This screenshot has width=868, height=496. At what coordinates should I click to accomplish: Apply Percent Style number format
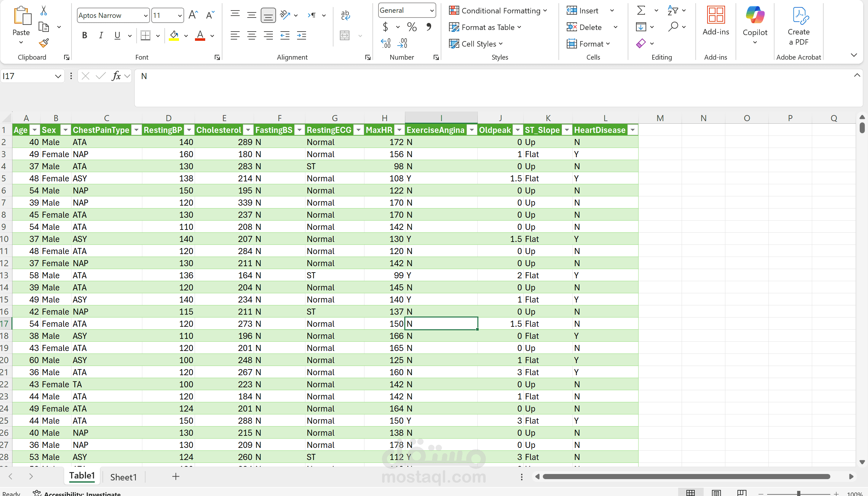411,27
